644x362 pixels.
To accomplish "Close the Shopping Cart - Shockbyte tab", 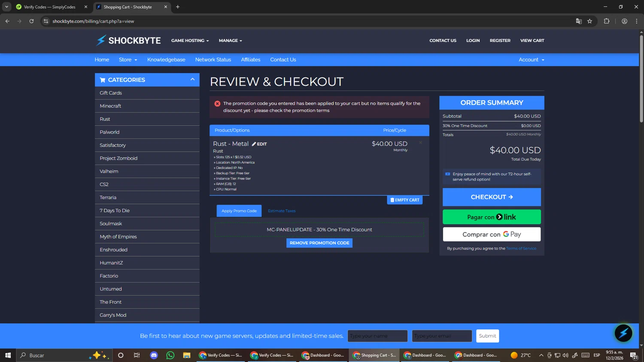I will tap(166, 7).
